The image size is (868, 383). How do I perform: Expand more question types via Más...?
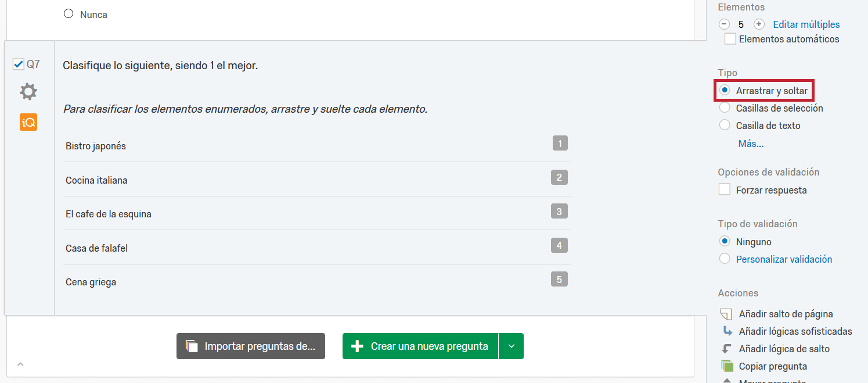click(x=751, y=144)
